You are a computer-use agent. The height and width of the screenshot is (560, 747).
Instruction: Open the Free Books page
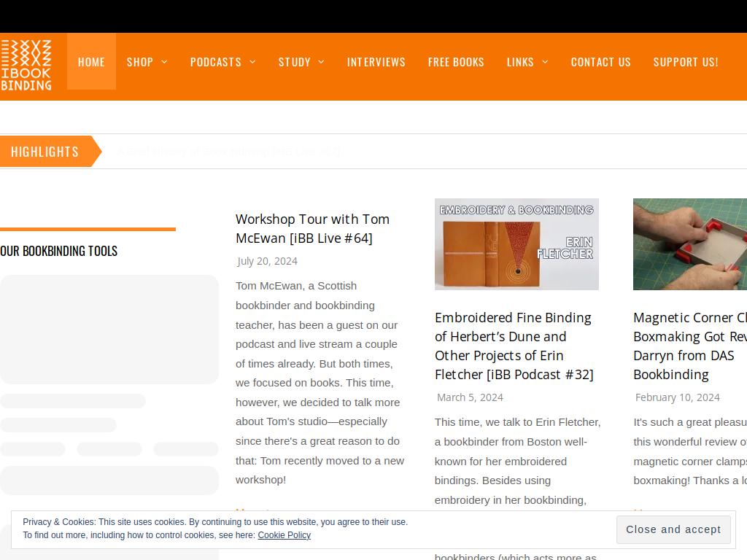point(456,62)
